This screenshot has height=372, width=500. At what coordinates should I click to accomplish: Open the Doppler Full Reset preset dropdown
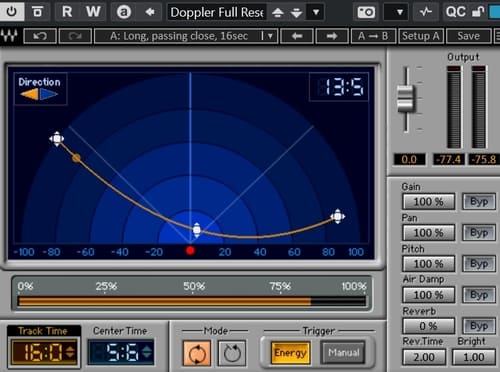[x=316, y=13]
